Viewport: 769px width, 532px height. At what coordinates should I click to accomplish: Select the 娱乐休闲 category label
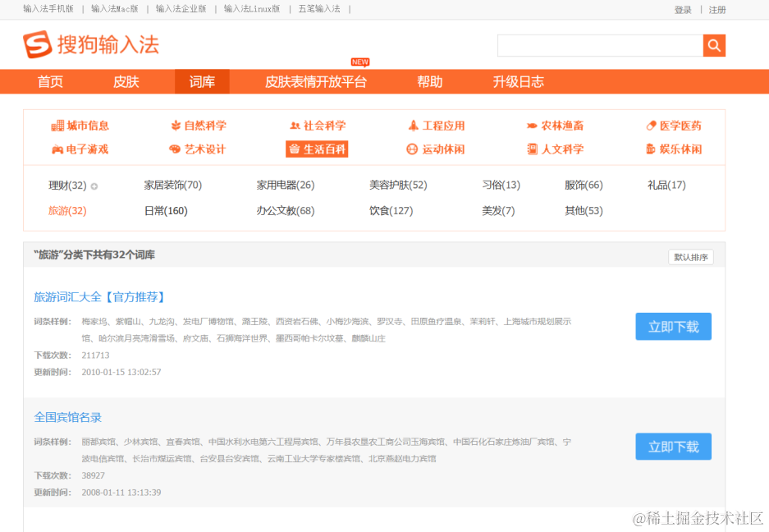pyautogui.click(x=680, y=149)
